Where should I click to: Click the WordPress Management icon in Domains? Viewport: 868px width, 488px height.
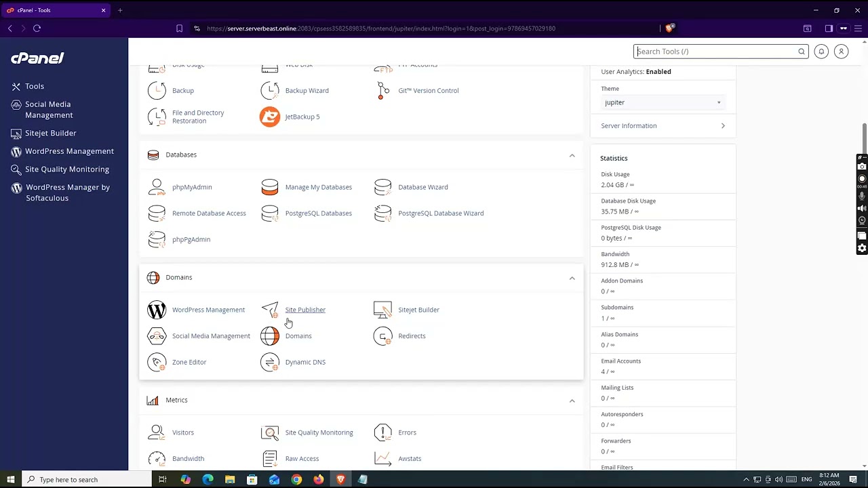tap(157, 310)
